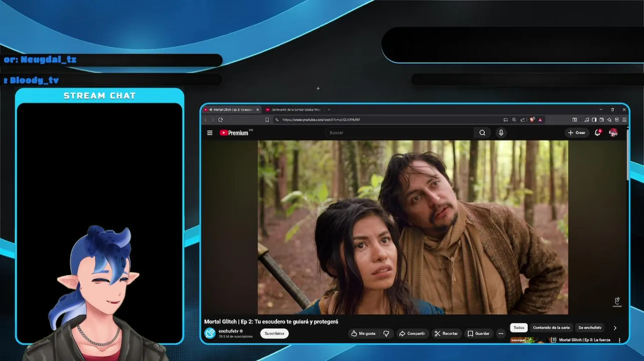
Task: Show more filter chips with right arrow
Action: (x=615, y=328)
